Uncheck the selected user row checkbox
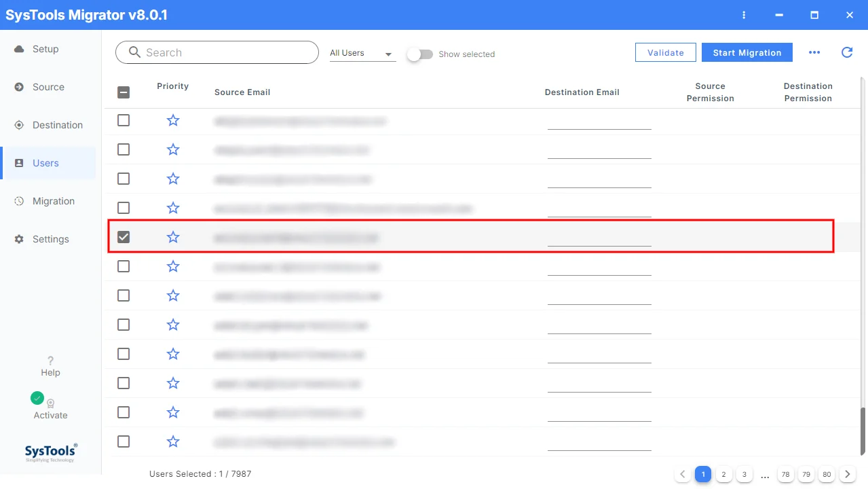 [x=124, y=237]
